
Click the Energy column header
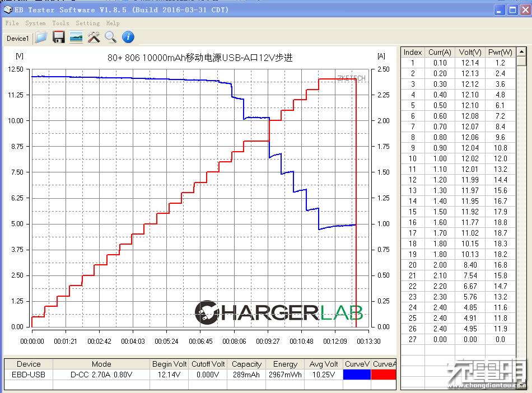coord(285,364)
